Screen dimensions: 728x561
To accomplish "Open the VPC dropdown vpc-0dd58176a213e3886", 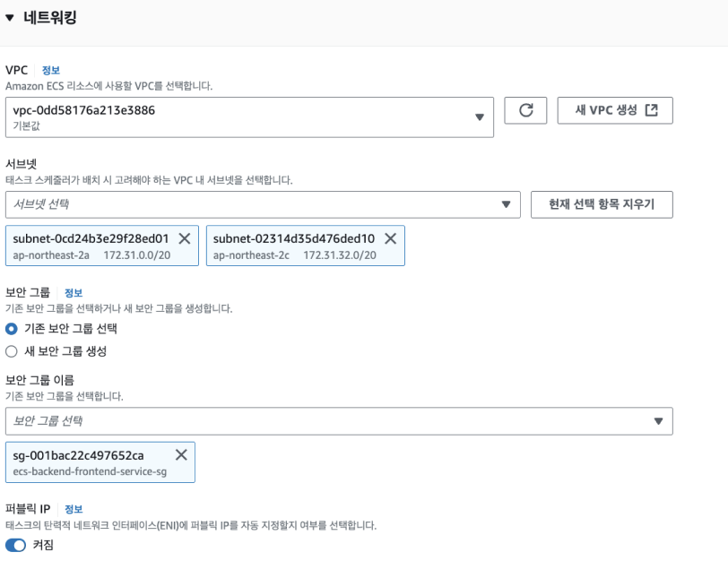I will pos(249,117).
